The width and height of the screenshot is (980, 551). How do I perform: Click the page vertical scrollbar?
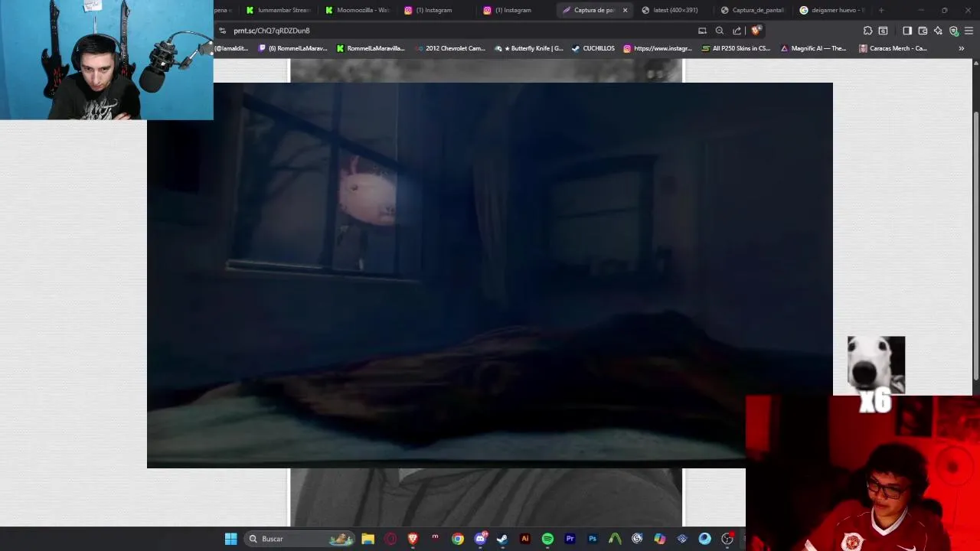[x=975, y=245]
